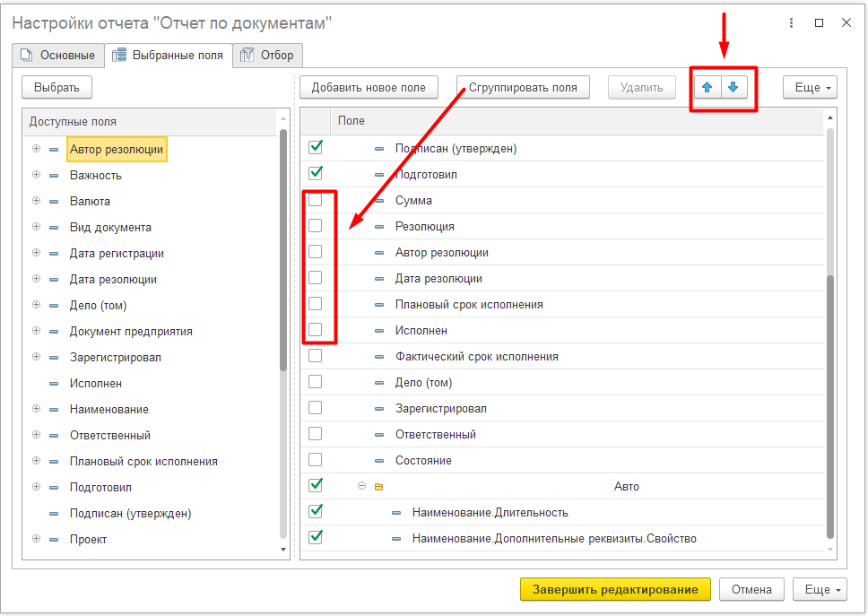Image resolution: width=868 pixels, height=616 pixels.
Task: Select Наименование.Дополнительные реквизиты.Свойство row
Action: point(562,539)
